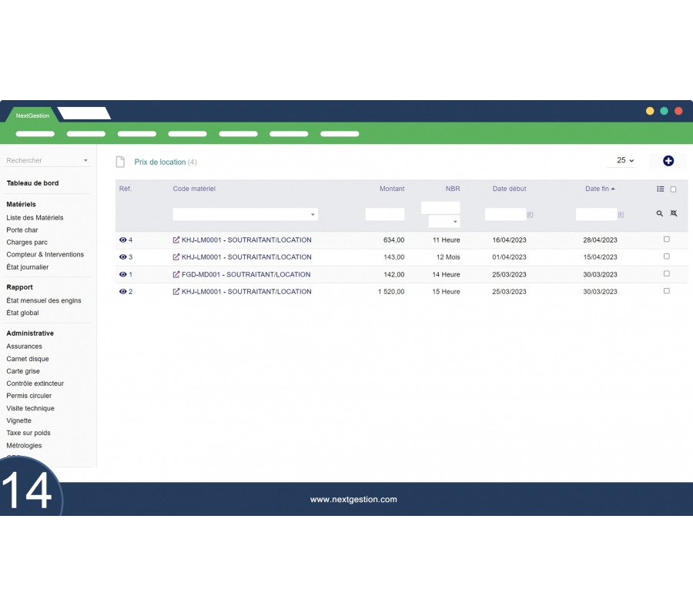Open the column list selector icon

[660, 189]
